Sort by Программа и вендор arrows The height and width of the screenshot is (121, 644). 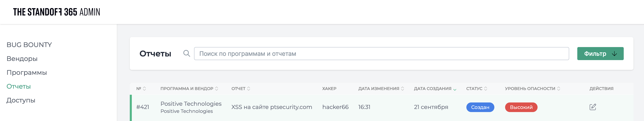217,89
